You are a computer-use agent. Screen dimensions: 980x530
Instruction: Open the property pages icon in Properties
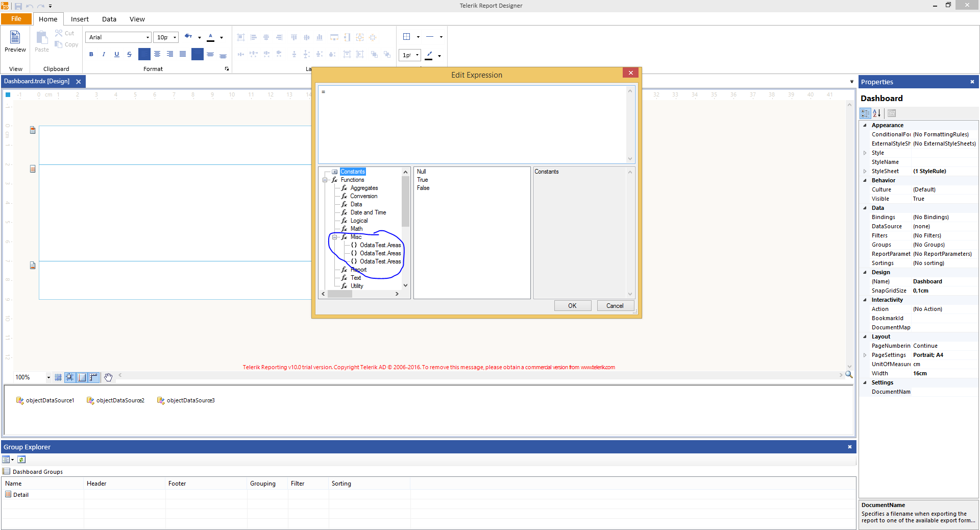pos(892,113)
